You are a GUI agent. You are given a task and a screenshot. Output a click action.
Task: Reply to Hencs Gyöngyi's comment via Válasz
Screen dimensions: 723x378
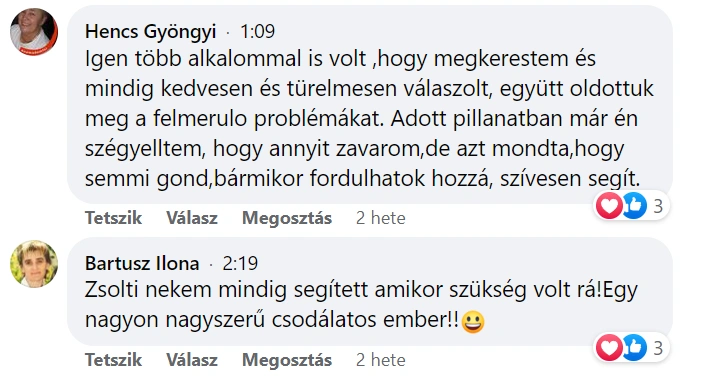(192, 218)
